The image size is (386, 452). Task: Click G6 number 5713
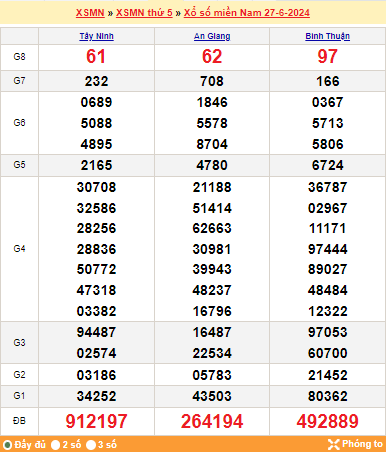coord(328,123)
